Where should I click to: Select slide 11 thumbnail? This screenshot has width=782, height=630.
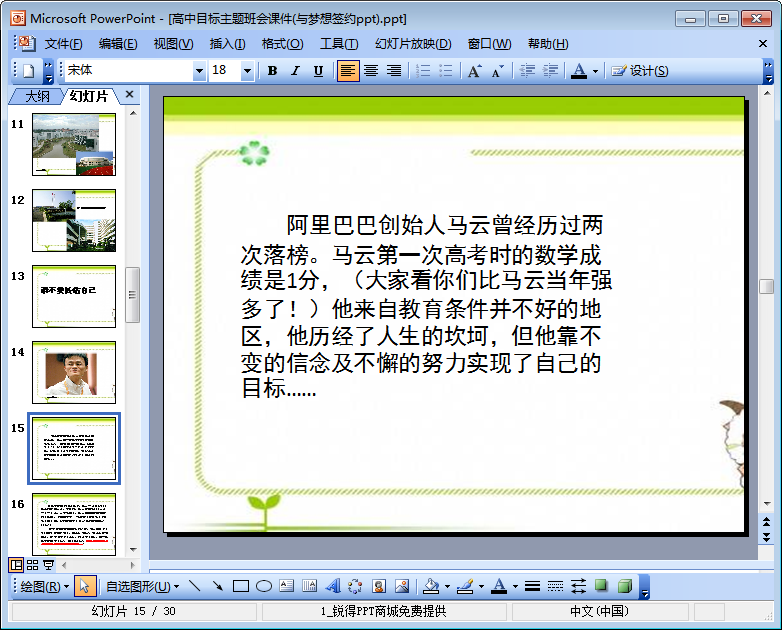pyautogui.click(x=74, y=144)
